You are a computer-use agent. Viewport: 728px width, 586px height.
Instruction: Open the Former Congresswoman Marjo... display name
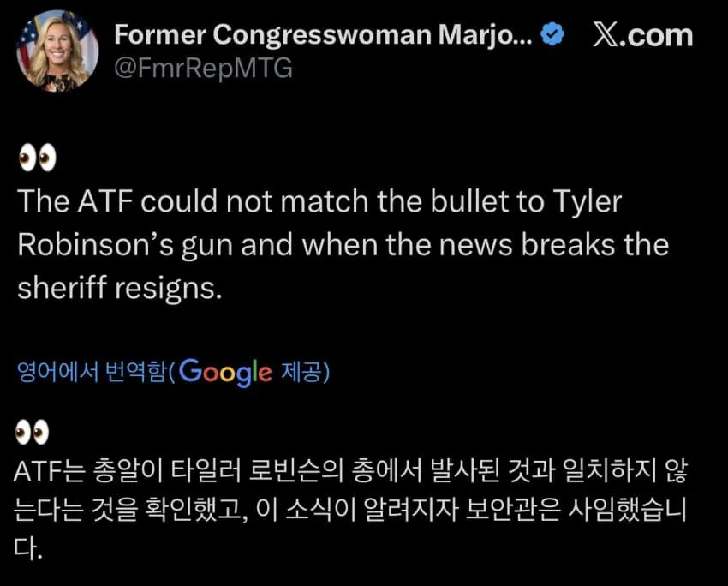tap(324, 35)
